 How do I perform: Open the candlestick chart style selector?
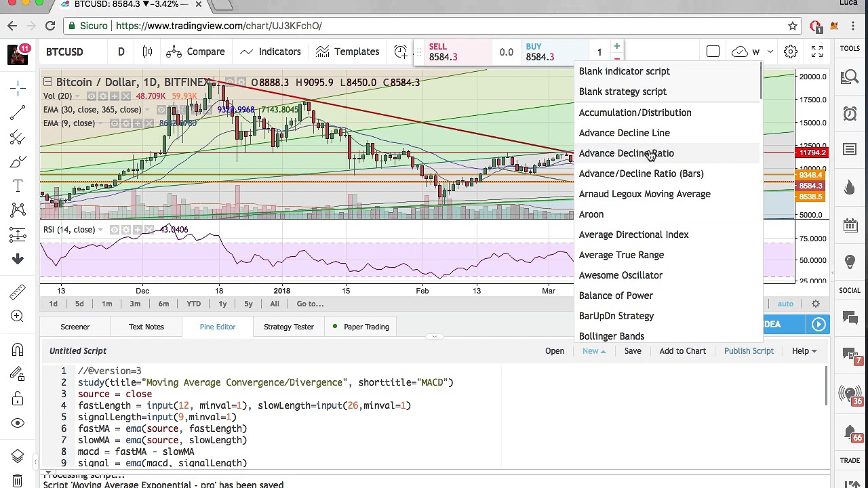[x=147, y=52]
